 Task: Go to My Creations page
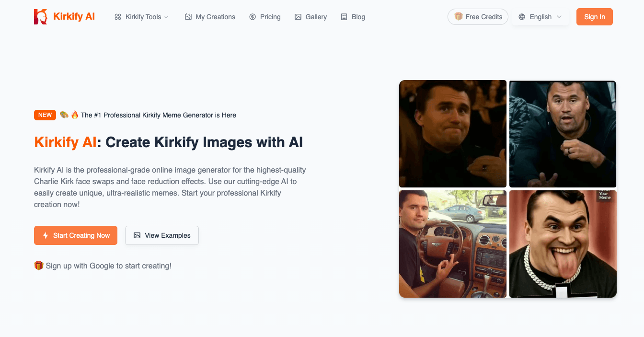coord(210,17)
